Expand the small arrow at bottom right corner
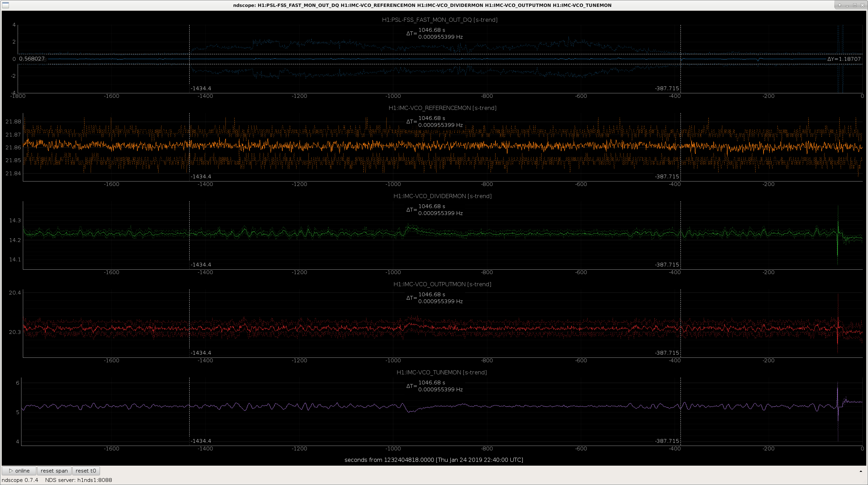Screen dimensions: 868x485 coord(861,471)
